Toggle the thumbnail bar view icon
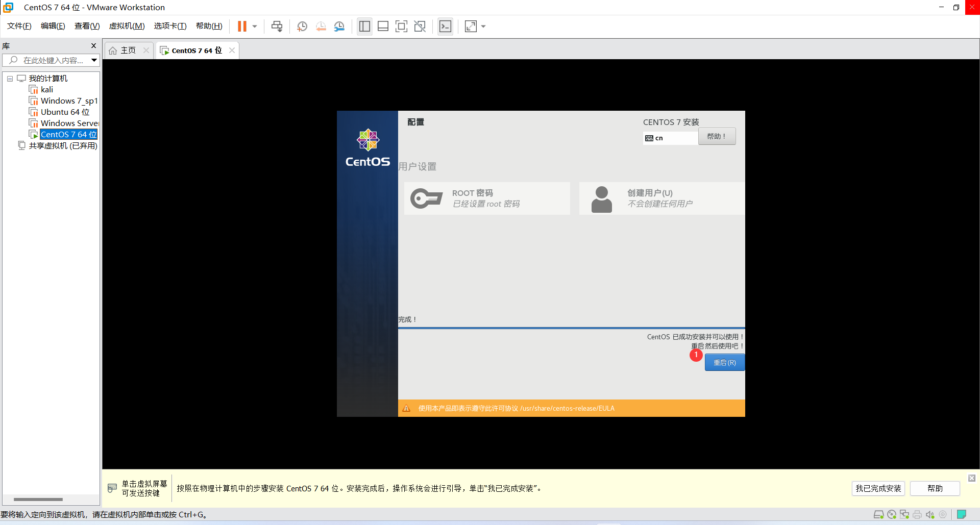 pyautogui.click(x=383, y=26)
